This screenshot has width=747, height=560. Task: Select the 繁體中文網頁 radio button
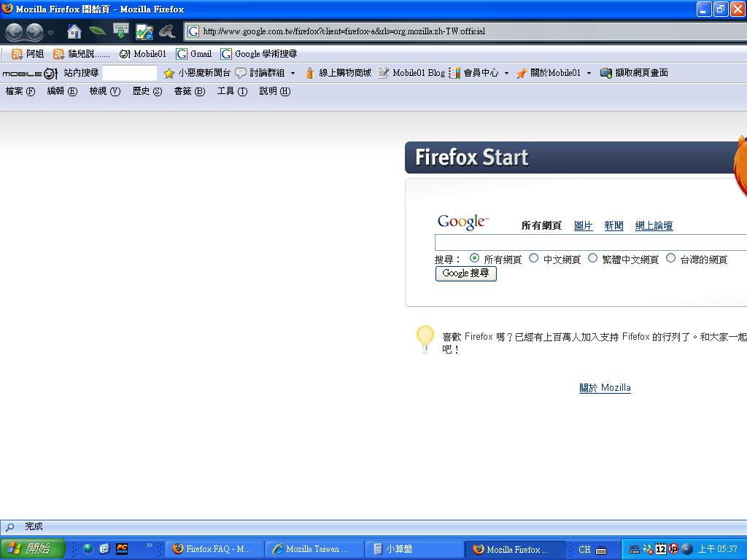click(592, 258)
